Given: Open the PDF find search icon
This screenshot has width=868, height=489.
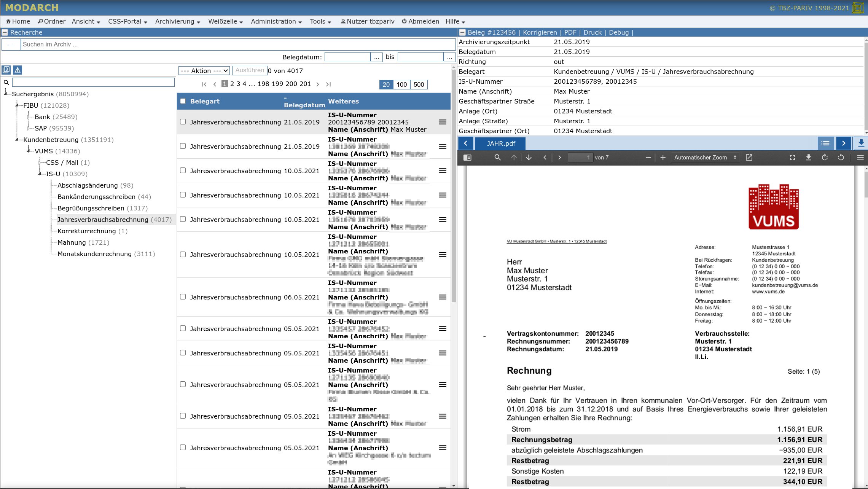Looking at the screenshot, I should pyautogui.click(x=497, y=158).
